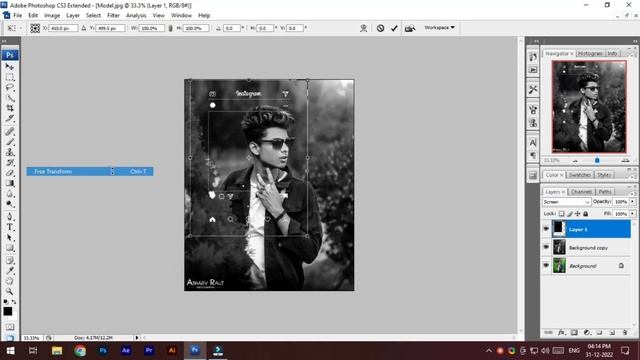Select the Crop tool
Image resolution: width=640 pixels, height=360 pixels.
pos(9,108)
